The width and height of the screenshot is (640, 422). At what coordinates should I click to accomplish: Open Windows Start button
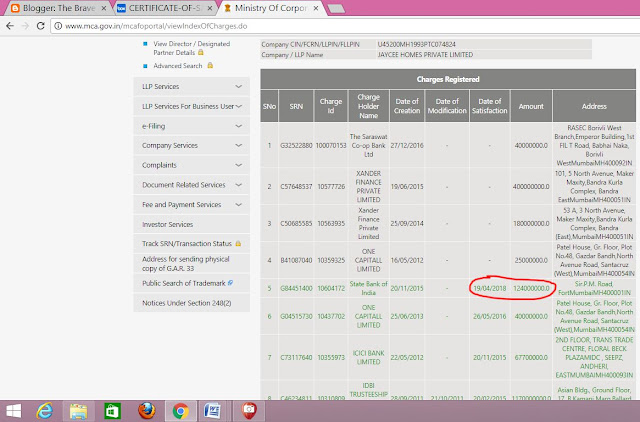[13, 411]
